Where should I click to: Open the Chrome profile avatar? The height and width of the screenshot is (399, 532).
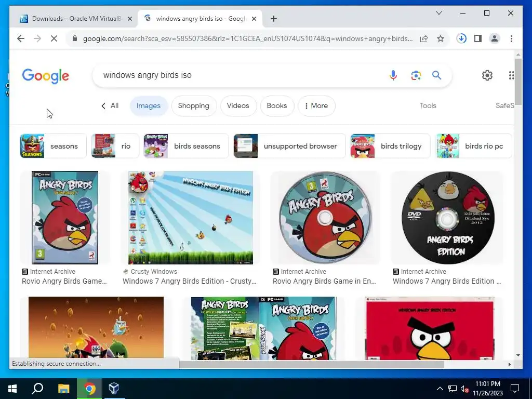(x=495, y=38)
